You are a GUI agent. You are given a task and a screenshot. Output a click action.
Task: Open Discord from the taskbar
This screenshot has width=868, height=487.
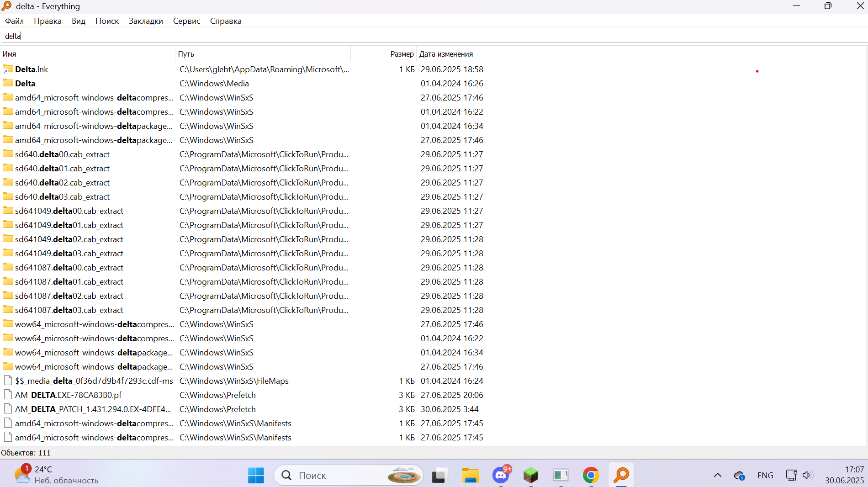tap(501, 475)
